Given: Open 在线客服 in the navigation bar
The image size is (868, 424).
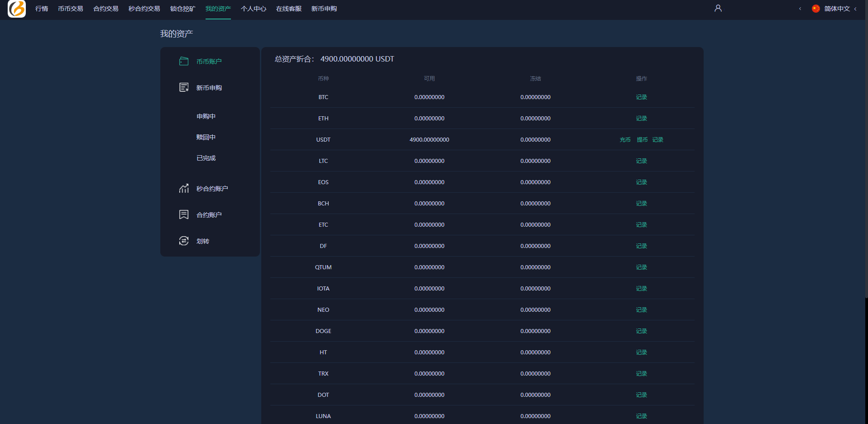Looking at the screenshot, I should (288, 9).
